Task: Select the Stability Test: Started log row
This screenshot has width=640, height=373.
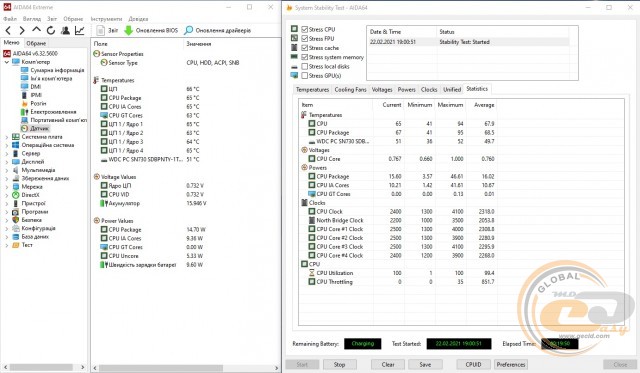Action: (x=468, y=42)
